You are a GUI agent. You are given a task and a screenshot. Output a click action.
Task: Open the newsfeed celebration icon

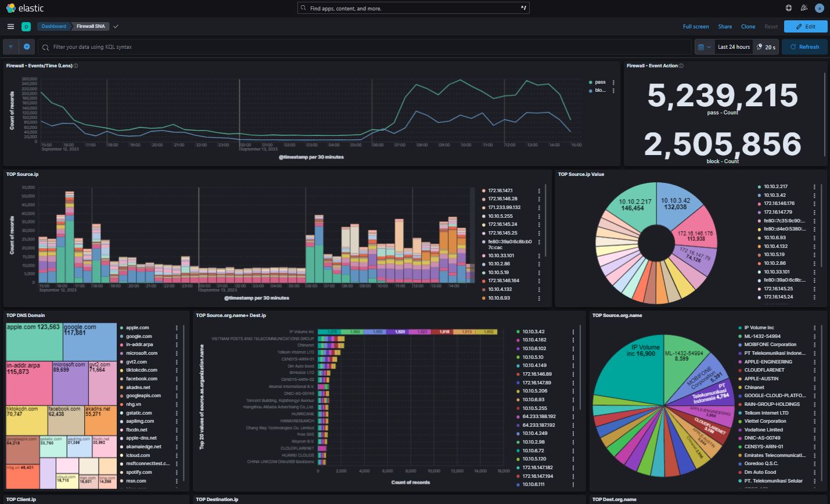coord(804,8)
